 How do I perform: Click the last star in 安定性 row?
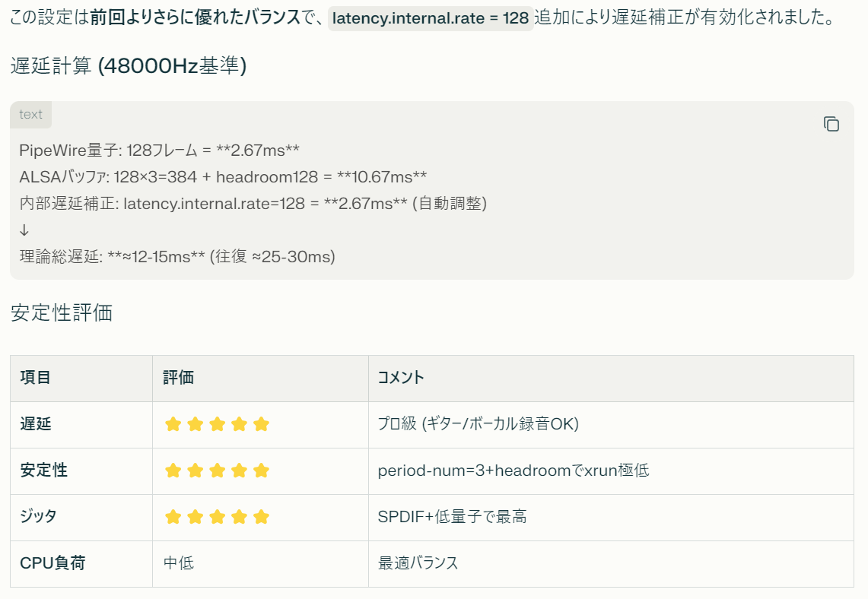coord(261,471)
